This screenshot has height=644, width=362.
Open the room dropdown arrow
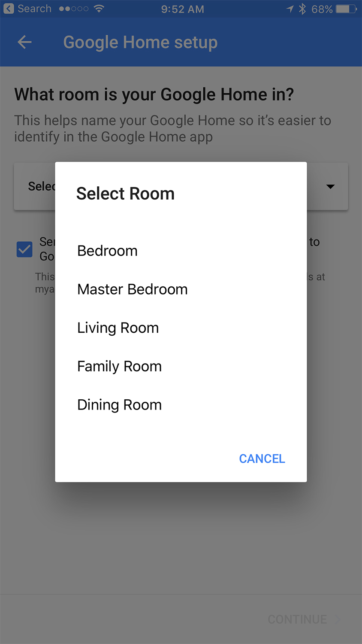330,186
